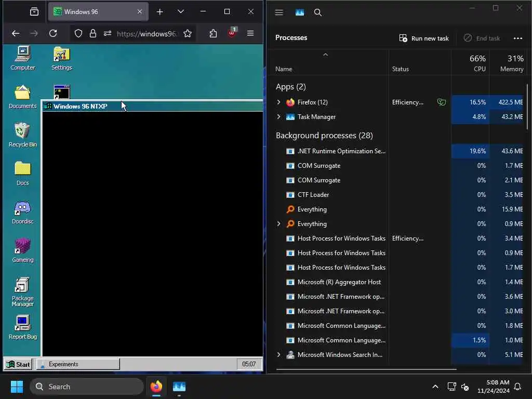
Task: Sort by the Status column header
Action: (401, 69)
